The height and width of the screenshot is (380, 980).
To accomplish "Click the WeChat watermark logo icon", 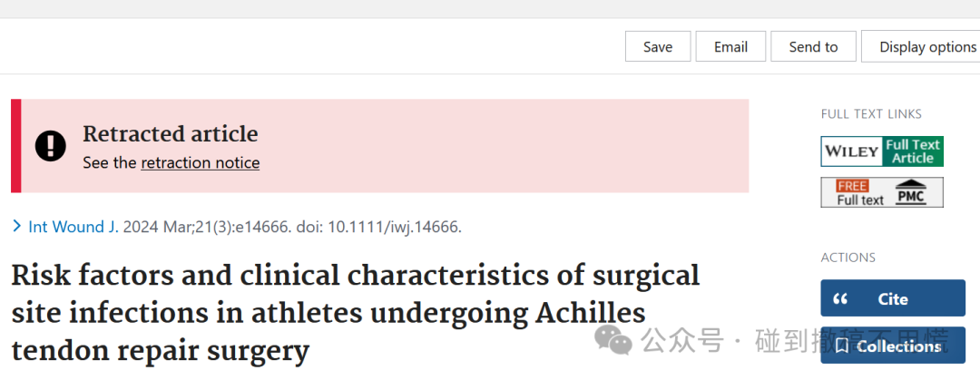I will (x=613, y=341).
